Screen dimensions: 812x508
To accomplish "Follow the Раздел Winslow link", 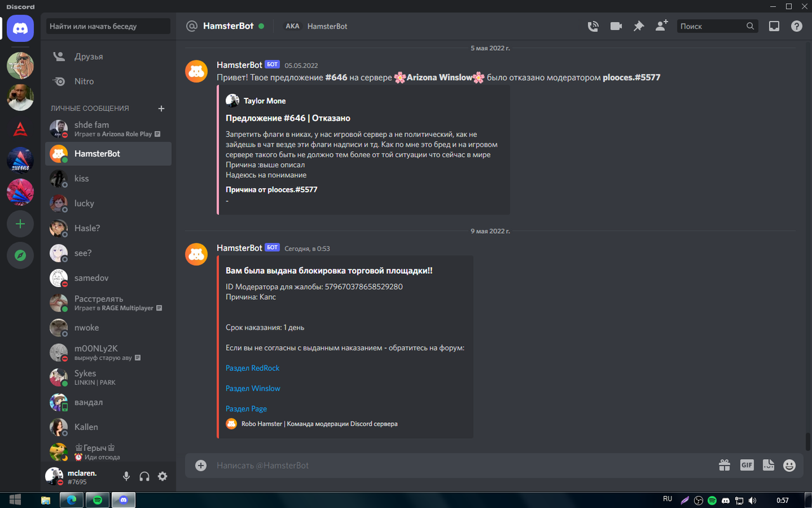I will 253,389.
